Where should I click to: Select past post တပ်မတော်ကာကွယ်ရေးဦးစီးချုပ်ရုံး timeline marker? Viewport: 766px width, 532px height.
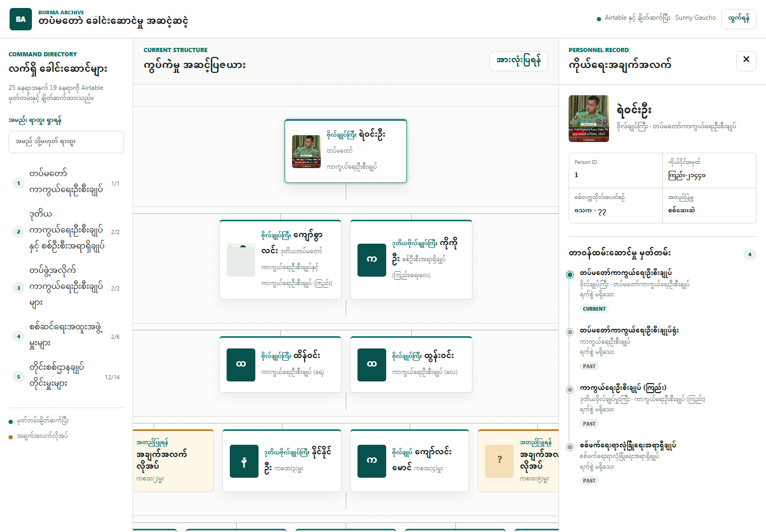pyautogui.click(x=570, y=332)
